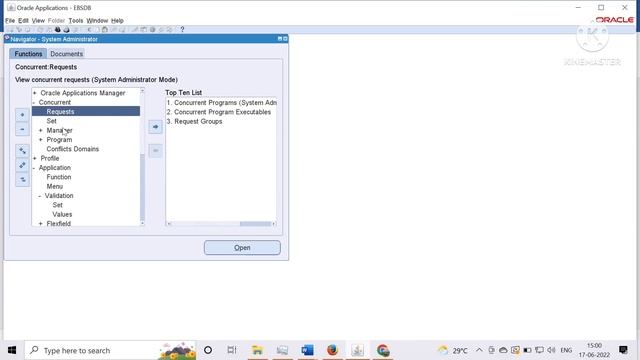Expand the Oracle Applications Manager node
The image size is (640, 360).
click(x=35, y=93)
